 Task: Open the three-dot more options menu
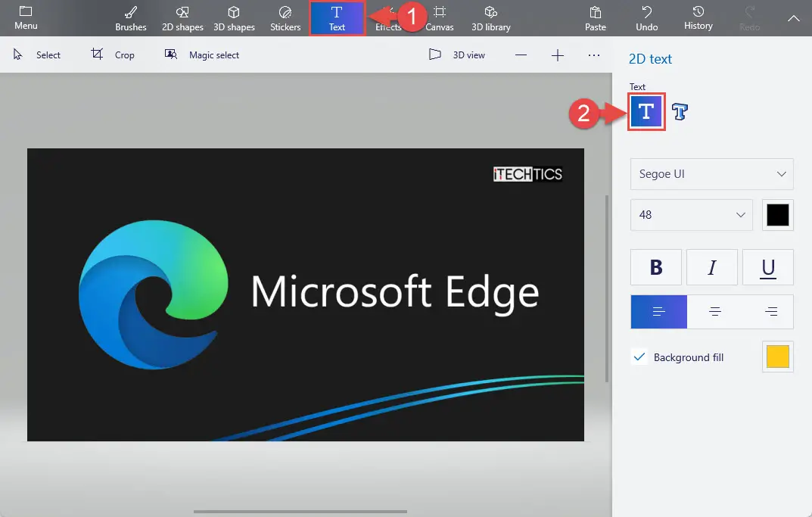(593, 55)
